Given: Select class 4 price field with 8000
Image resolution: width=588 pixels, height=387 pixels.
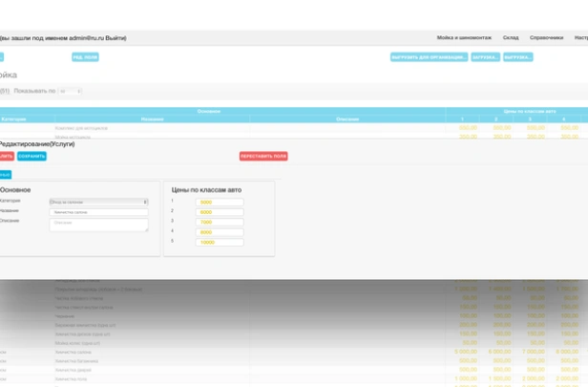Looking at the screenshot, I should tap(220, 232).
